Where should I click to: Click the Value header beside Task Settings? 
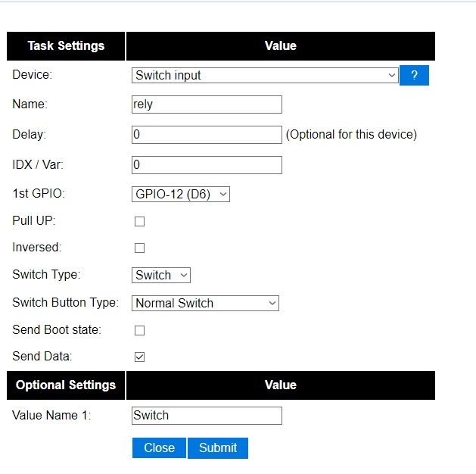click(x=280, y=46)
